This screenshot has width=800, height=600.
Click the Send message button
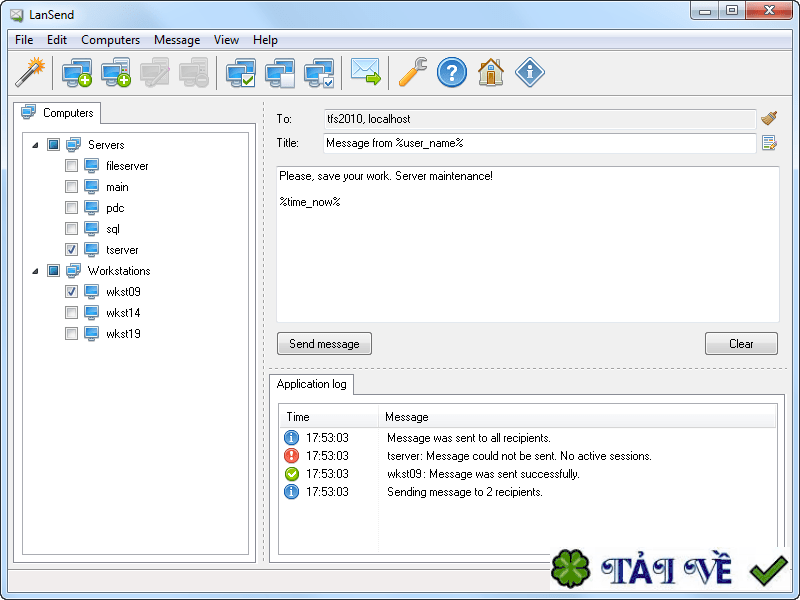click(324, 344)
